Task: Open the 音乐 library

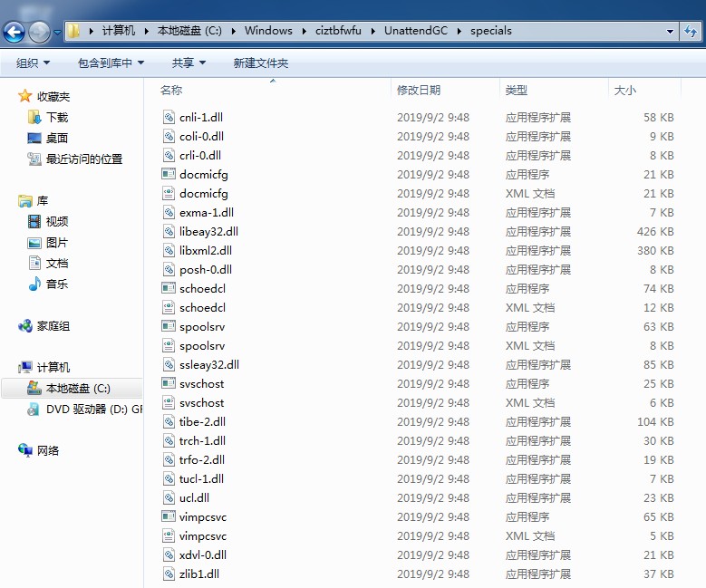Action: pos(57,284)
